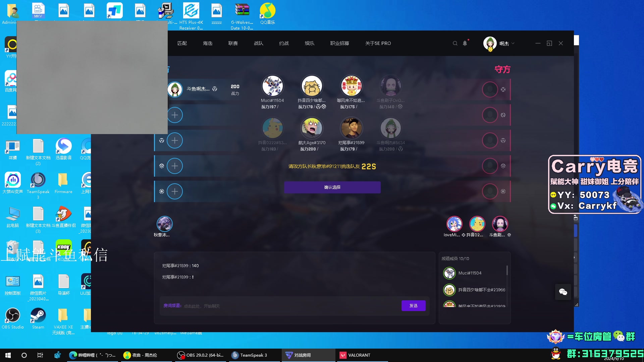Screen dimensions: 644x362
Task: Open 大饼AI变声 desktop shortcut
Action: [x=12, y=183]
